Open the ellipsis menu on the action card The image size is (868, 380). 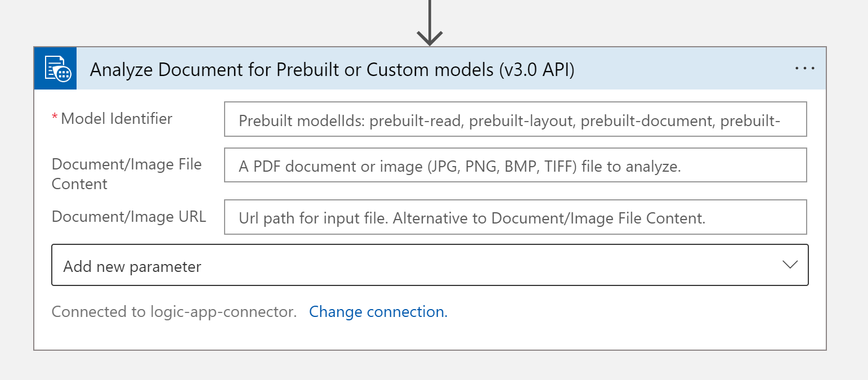pos(805,68)
